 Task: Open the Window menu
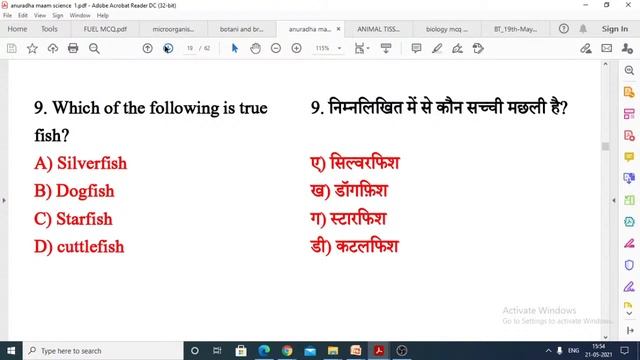pyautogui.click(x=80, y=16)
